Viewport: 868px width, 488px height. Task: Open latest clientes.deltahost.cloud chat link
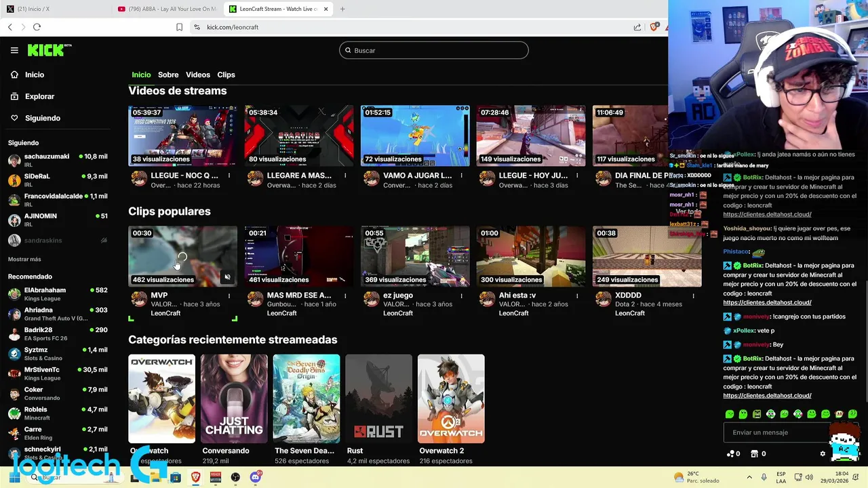coord(767,395)
